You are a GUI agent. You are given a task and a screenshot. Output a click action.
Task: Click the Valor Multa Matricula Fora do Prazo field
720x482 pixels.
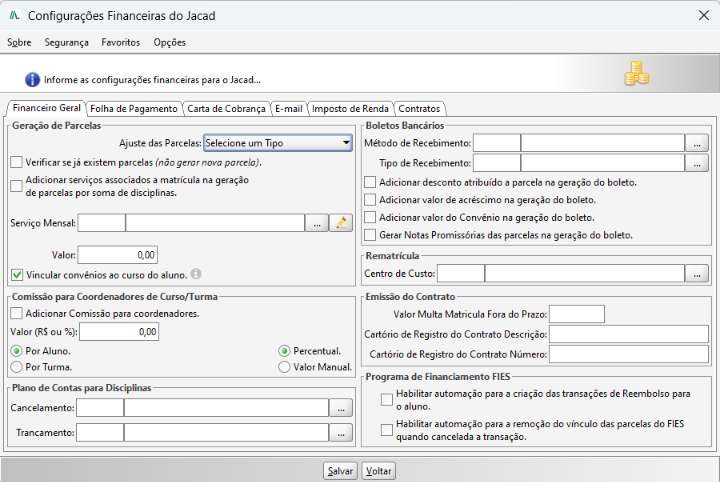[x=577, y=314]
